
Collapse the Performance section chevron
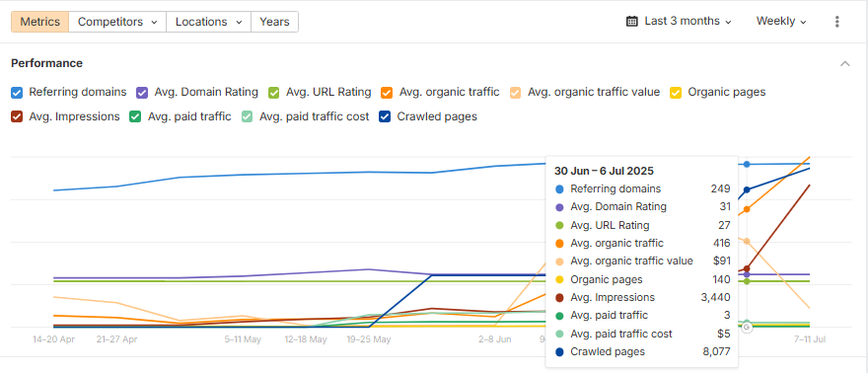click(x=844, y=63)
